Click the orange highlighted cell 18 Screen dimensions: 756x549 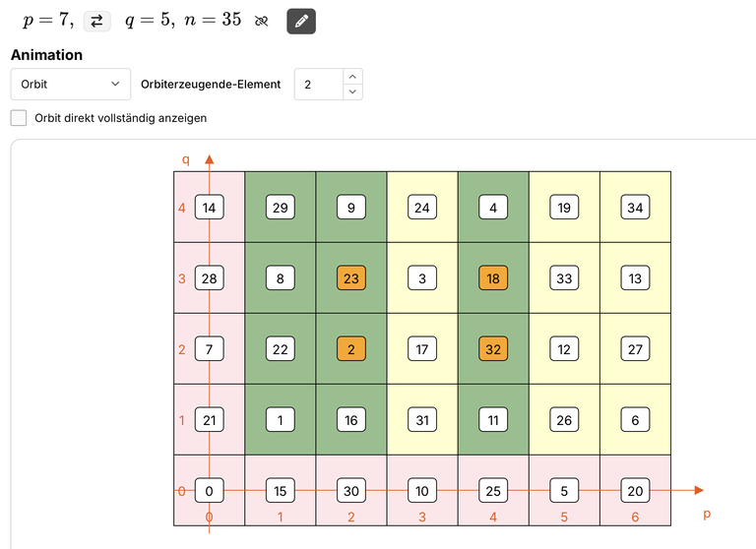point(493,278)
